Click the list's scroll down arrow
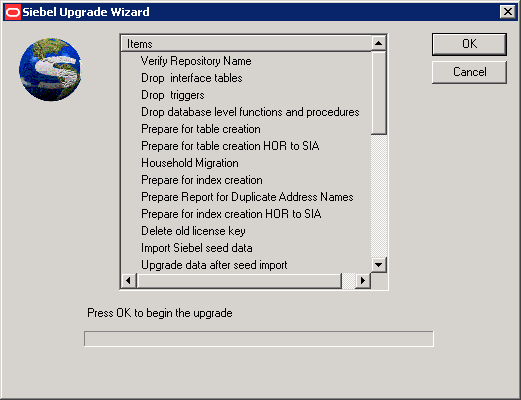The height and width of the screenshot is (400, 521). [x=378, y=265]
